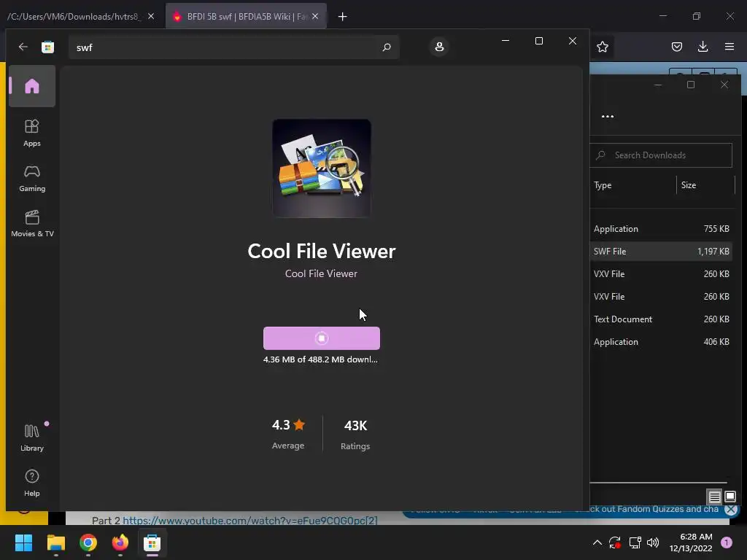Select Home in Store sidebar
This screenshot has width=747, height=560.
tap(32, 86)
